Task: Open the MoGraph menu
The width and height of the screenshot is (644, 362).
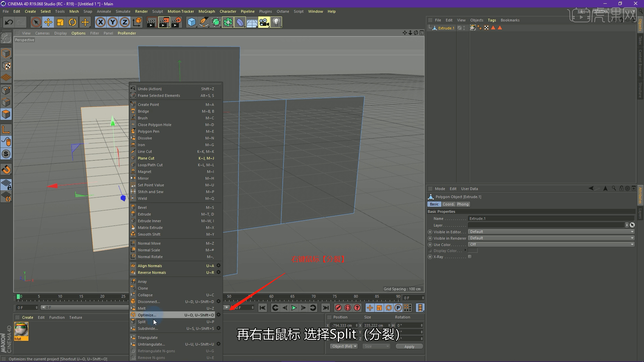Action: click(207, 11)
